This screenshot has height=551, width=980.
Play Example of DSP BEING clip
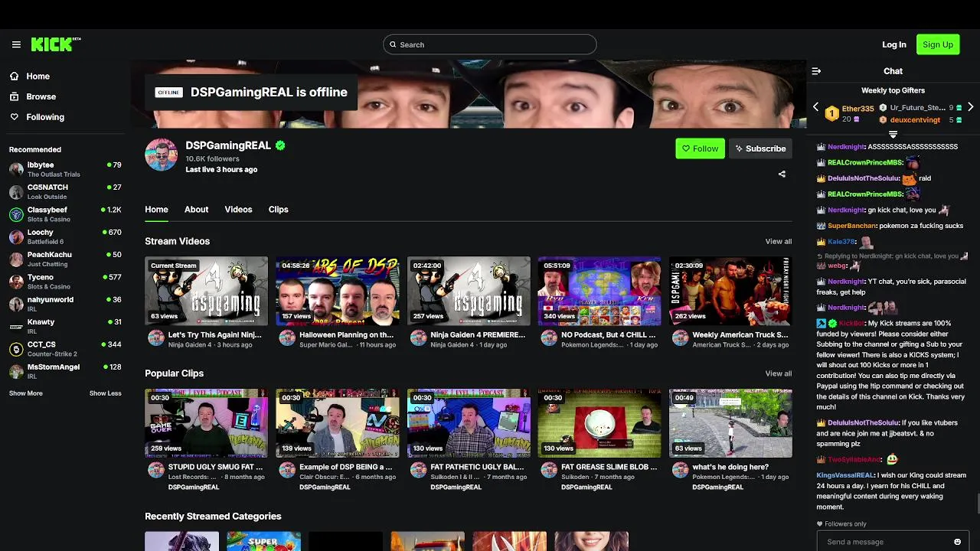[x=338, y=423]
